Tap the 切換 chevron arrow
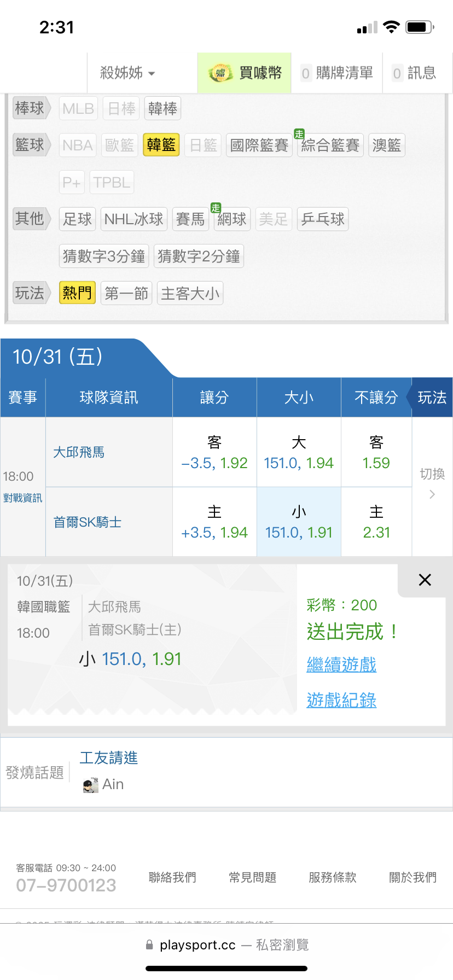The width and height of the screenshot is (453, 980). pyautogui.click(x=432, y=494)
